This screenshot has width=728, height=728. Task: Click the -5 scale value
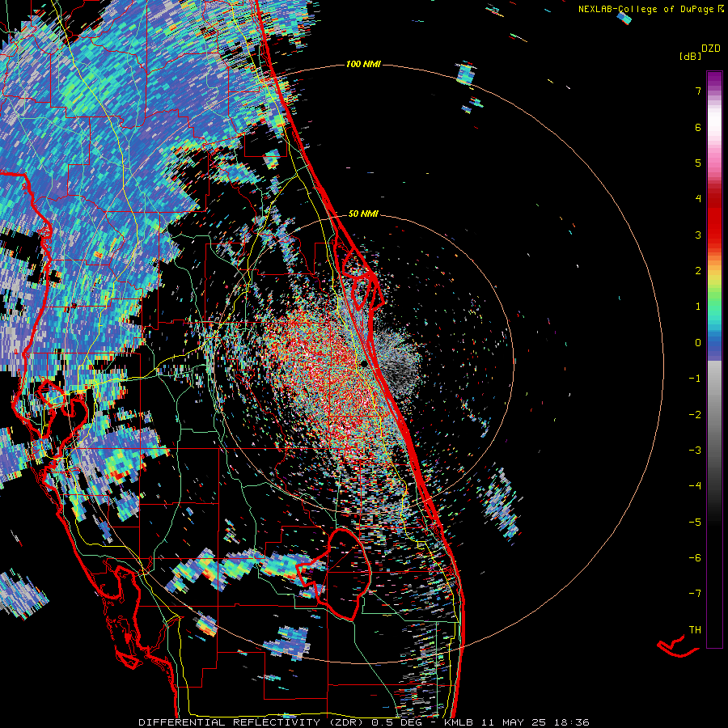tap(695, 523)
